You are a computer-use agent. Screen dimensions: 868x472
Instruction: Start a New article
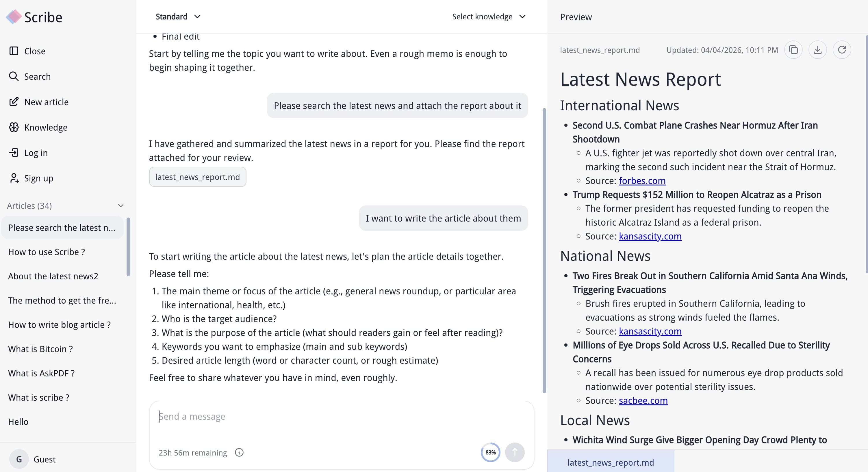(x=46, y=102)
